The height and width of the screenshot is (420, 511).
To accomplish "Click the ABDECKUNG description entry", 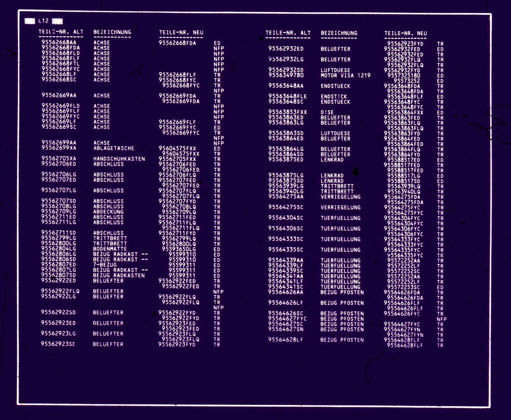I will pyautogui.click(x=108, y=212).
